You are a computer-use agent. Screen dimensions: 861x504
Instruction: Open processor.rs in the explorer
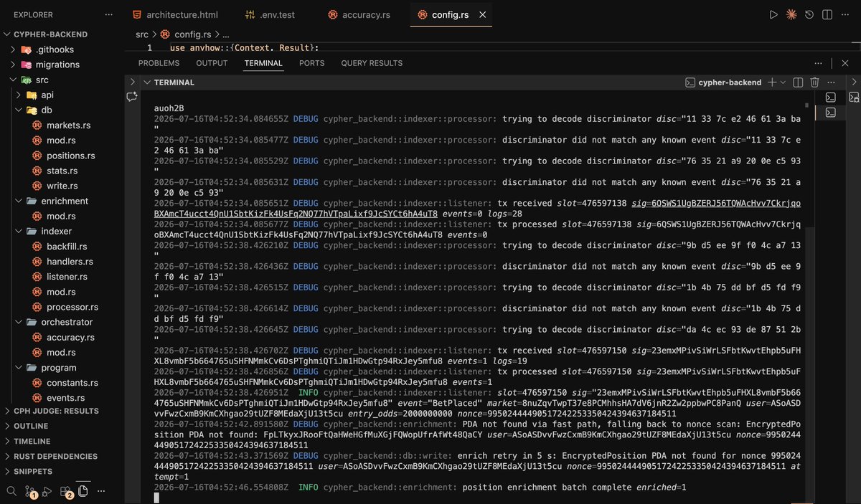(x=72, y=307)
